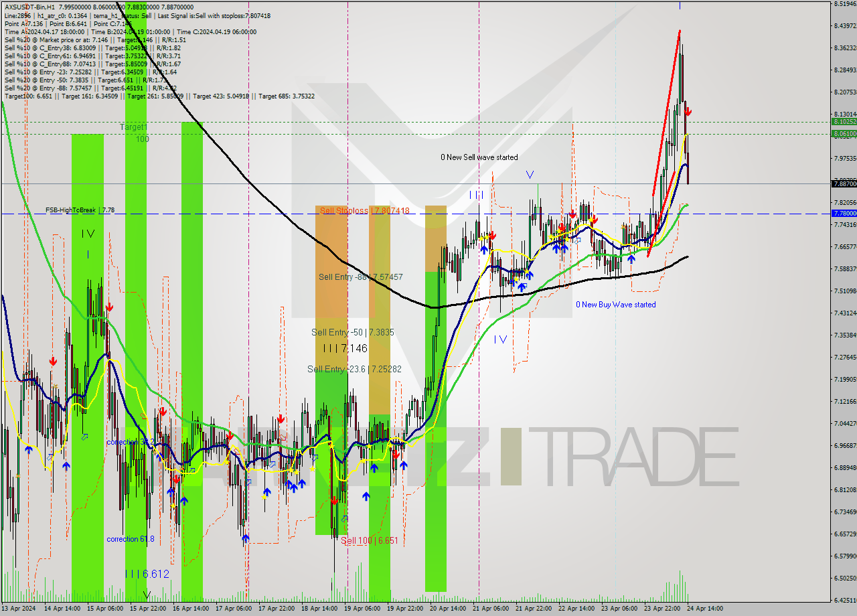This screenshot has height=616, width=857.
Task: Click the '0 New Buy Wave started' annotation
Action: click(x=616, y=305)
